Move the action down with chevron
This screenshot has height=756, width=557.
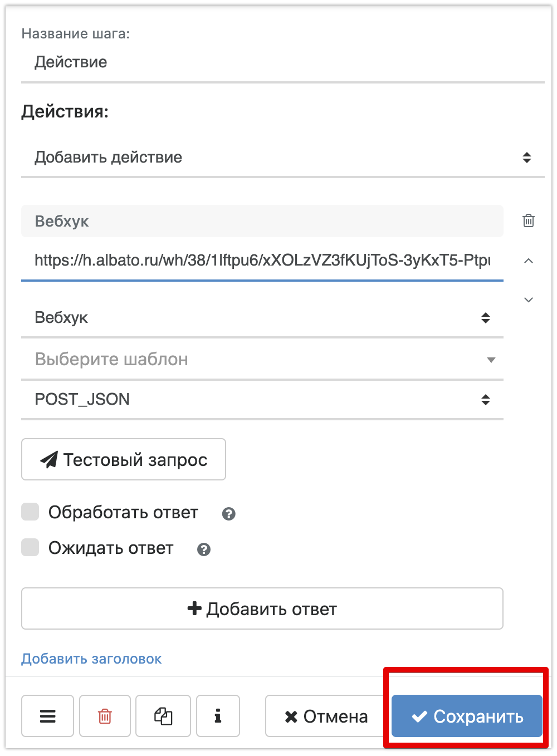pos(529,300)
